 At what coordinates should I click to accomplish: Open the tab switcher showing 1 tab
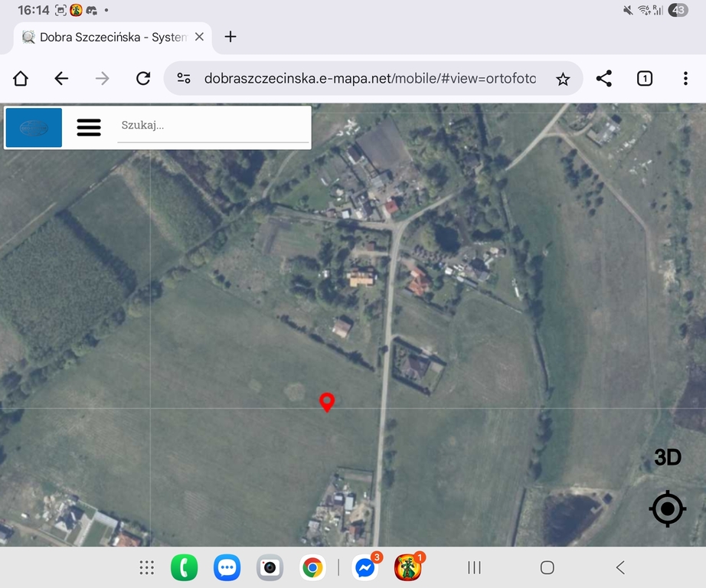[x=645, y=78]
